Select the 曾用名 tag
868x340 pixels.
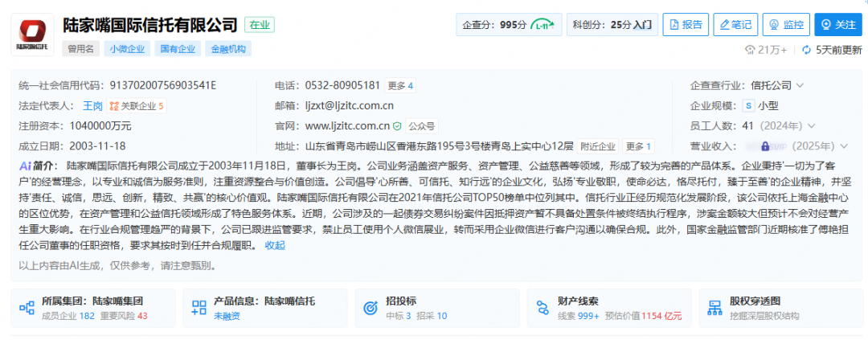pyautogui.click(x=81, y=49)
